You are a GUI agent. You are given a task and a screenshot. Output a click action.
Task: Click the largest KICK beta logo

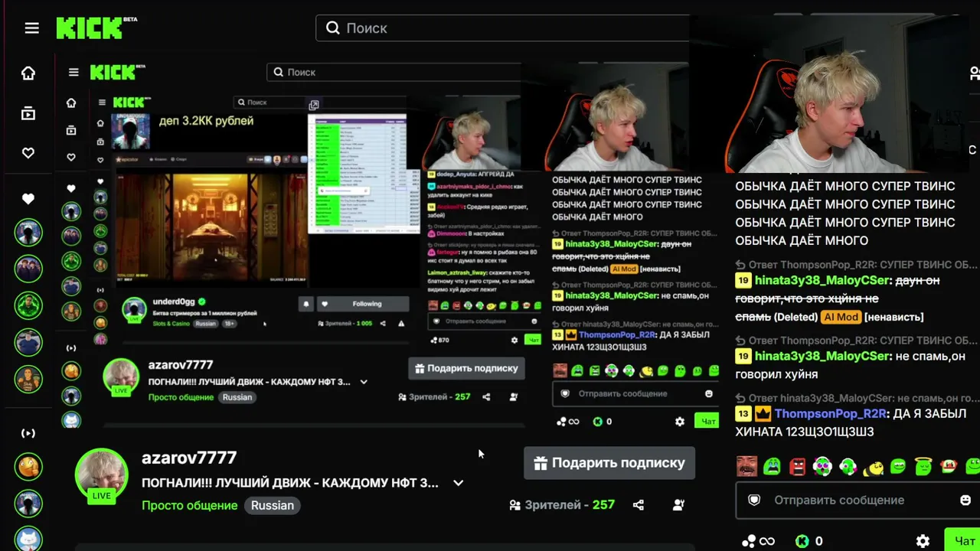point(96,28)
